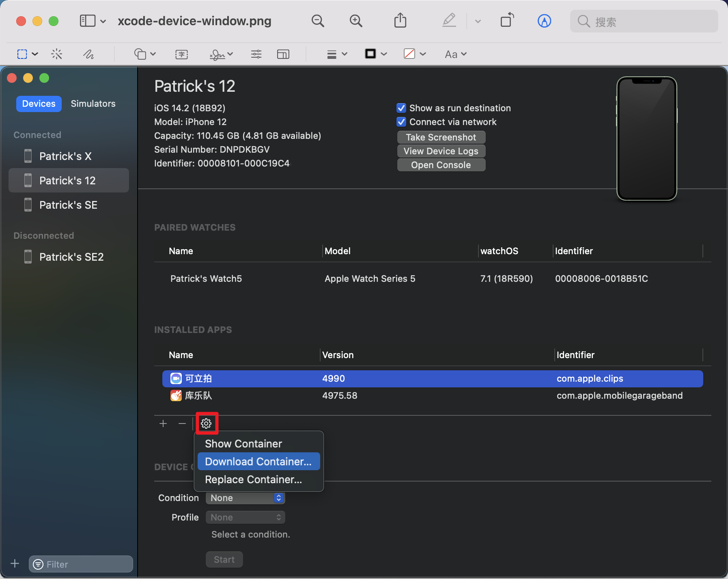Select the 可立拍 app row
Viewport: 728px width, 579px height.
[433, 378]
